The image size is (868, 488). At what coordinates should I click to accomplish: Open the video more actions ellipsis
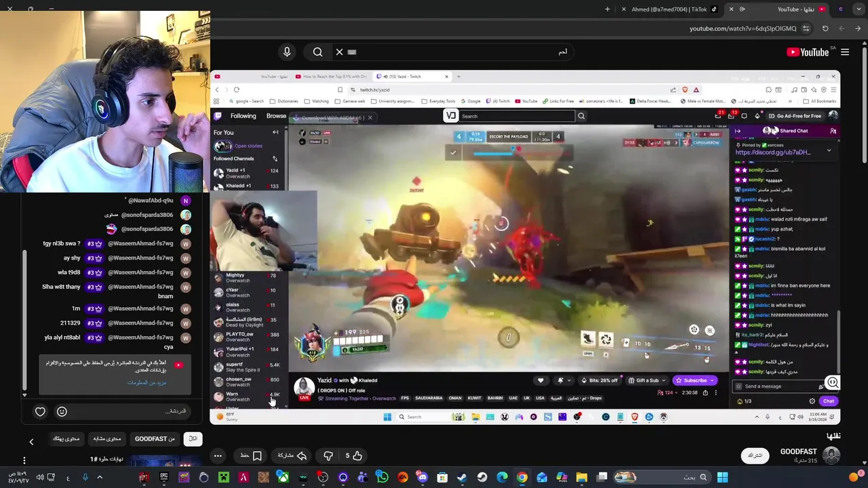(218, 455)
